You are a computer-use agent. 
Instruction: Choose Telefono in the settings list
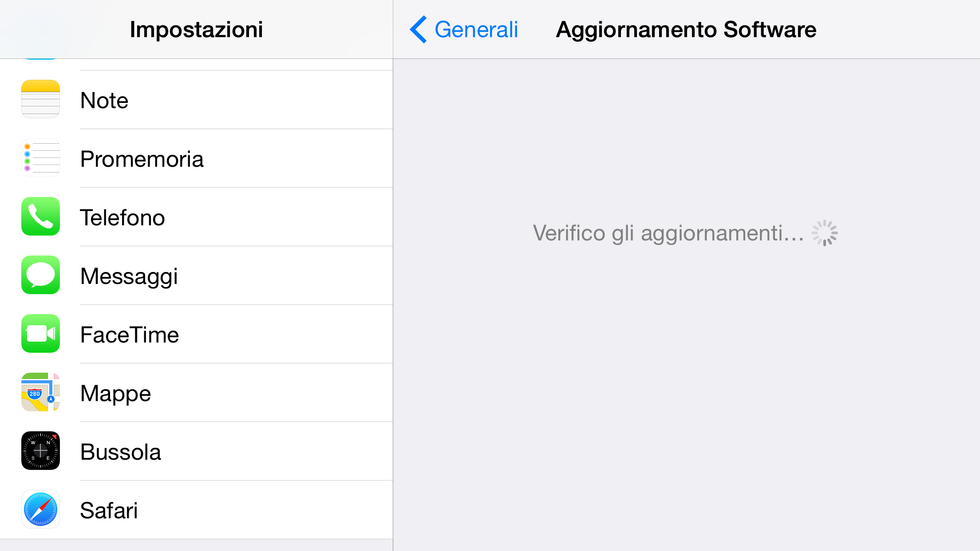(196, 217)
